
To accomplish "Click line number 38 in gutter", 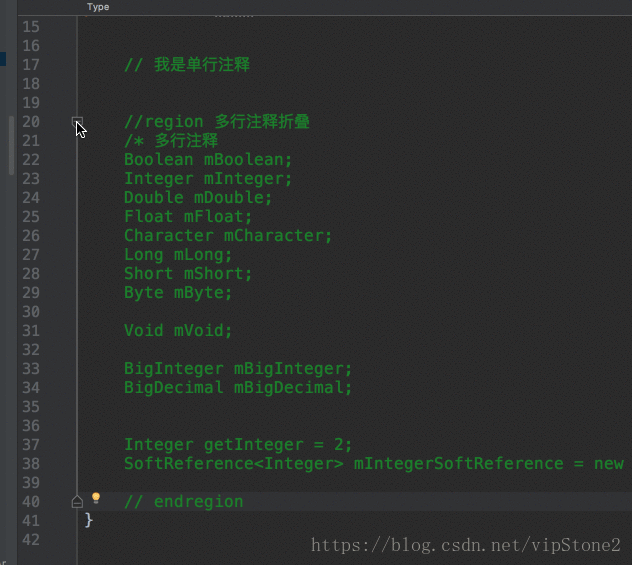I will (31, 464).
